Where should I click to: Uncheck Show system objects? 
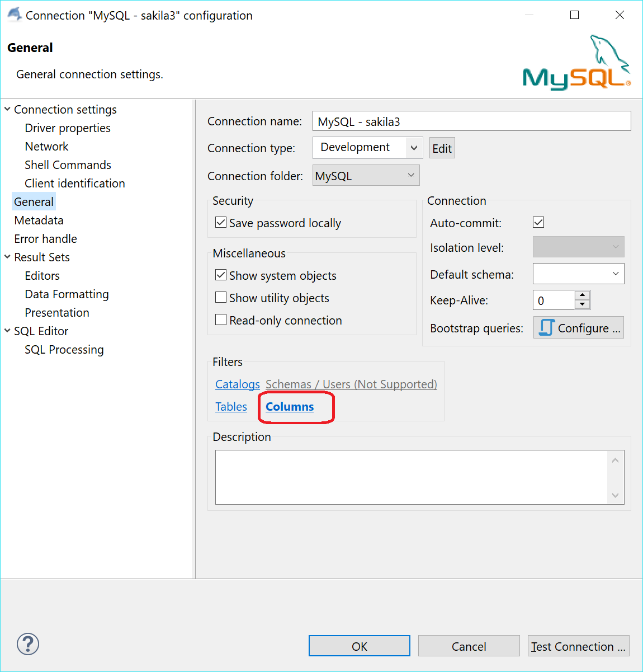coord(221,275)
